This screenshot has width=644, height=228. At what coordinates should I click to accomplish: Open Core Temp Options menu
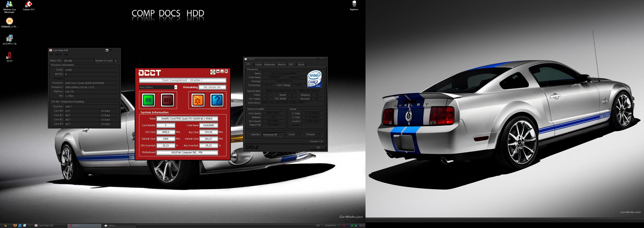tap(58, 55)
